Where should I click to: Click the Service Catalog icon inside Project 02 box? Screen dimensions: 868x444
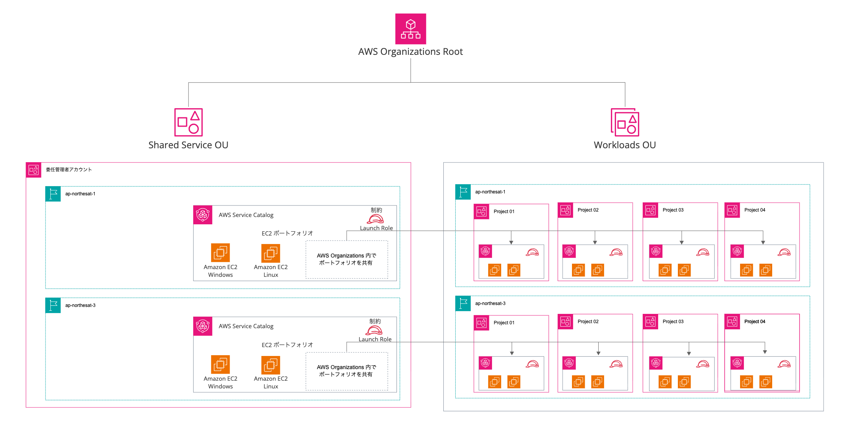tap(569, 251)
